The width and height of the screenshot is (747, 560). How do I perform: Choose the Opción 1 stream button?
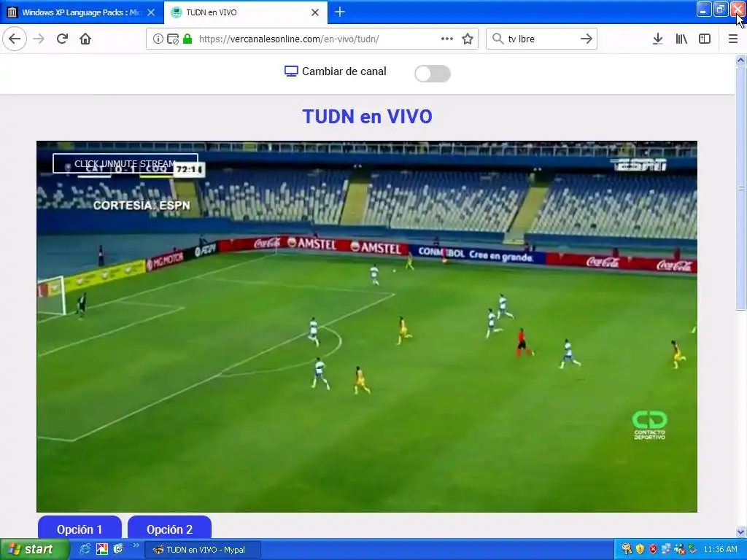click(80, 529)
